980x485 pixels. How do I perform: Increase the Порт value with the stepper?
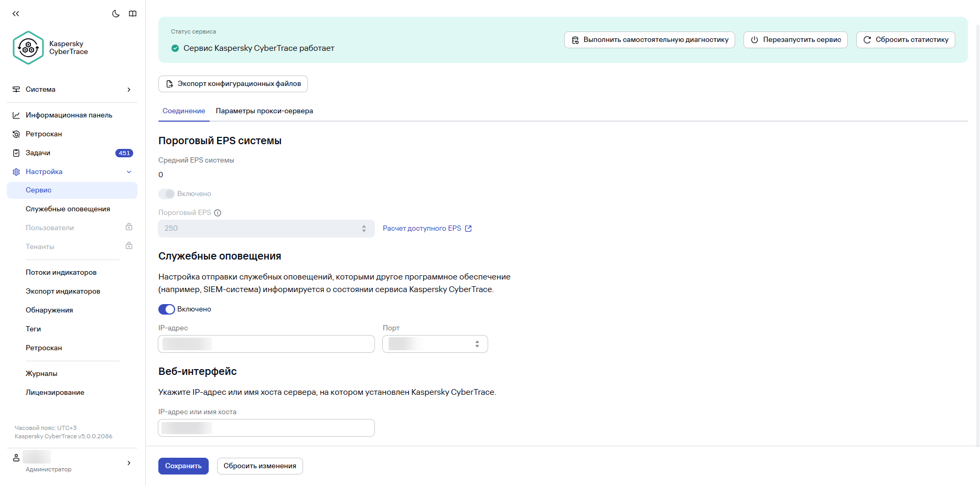[477, 341]
